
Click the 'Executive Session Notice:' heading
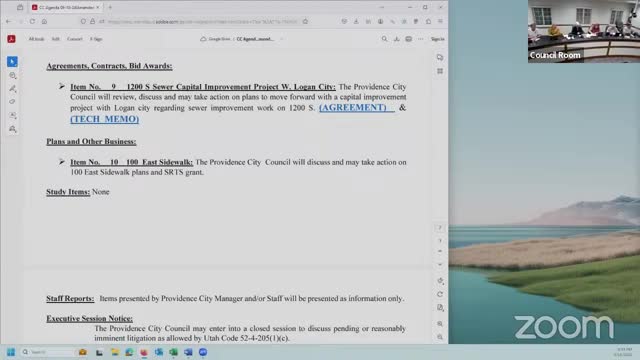click(x=89, y=318)
